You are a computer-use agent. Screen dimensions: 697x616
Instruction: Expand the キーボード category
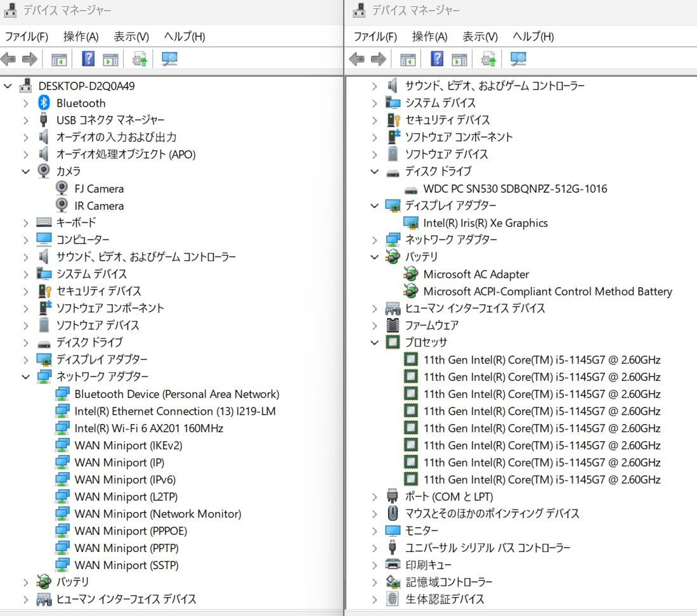tap(25, 222)
